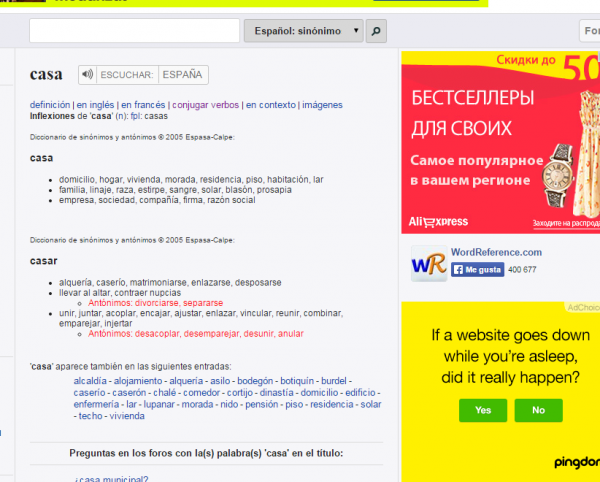Open the edificio entry link
Viewport: 600px width, 482px height.
click(x=360, y=392)
